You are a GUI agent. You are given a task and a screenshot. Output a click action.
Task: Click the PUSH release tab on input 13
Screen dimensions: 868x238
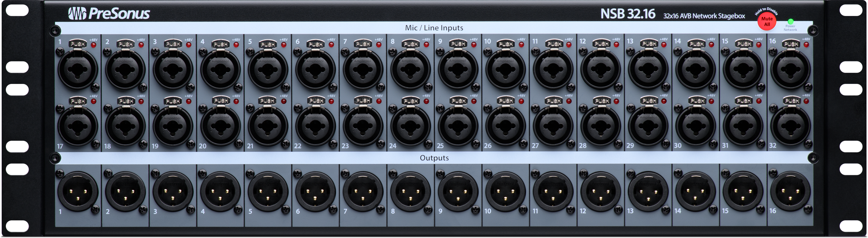pos(648,43)
